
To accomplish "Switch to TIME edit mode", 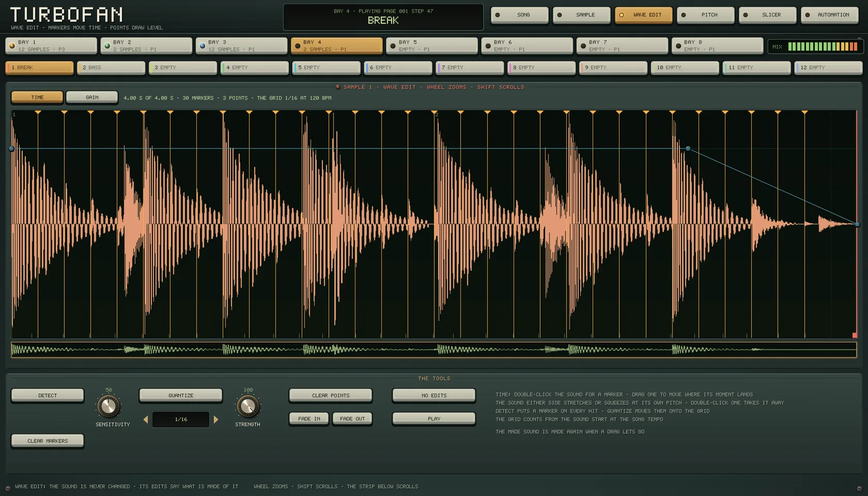I will coord(37,97).
